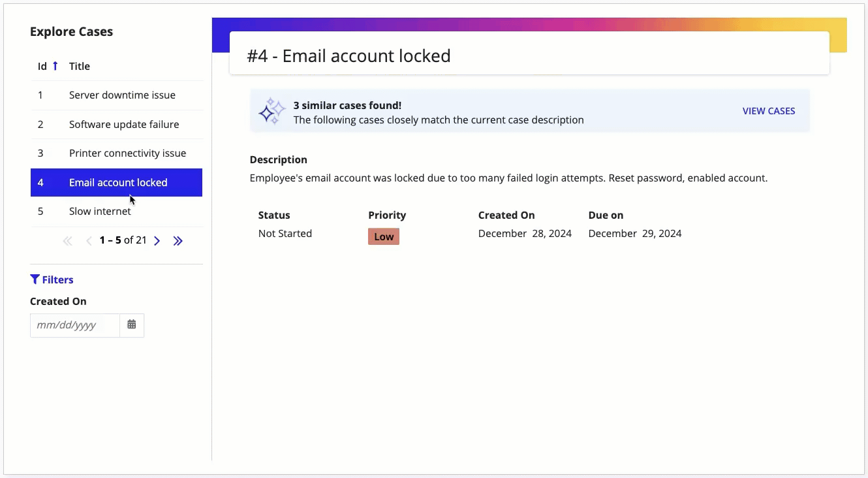The height and width of the screenshot is (478, 868).
Task: Open Printer connectivity issue case
Action: [x=116, y=153]
